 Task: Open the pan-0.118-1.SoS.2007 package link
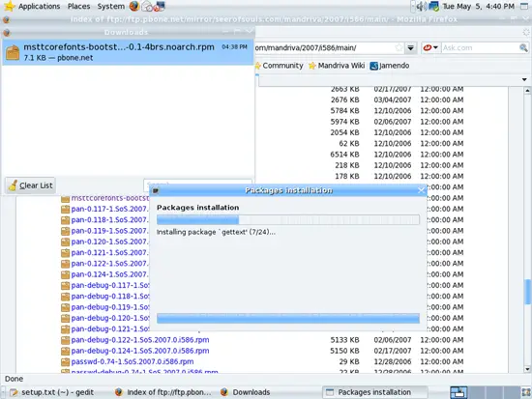(x=109, y=219)
